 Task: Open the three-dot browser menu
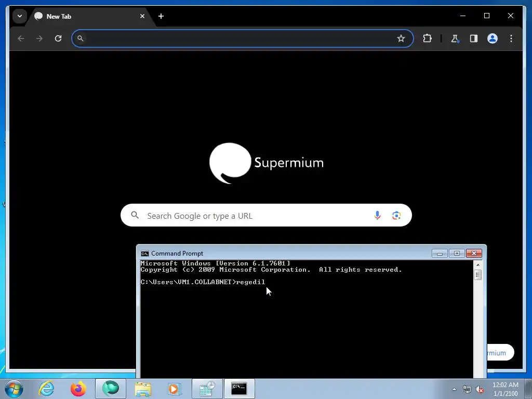(511, 38)
